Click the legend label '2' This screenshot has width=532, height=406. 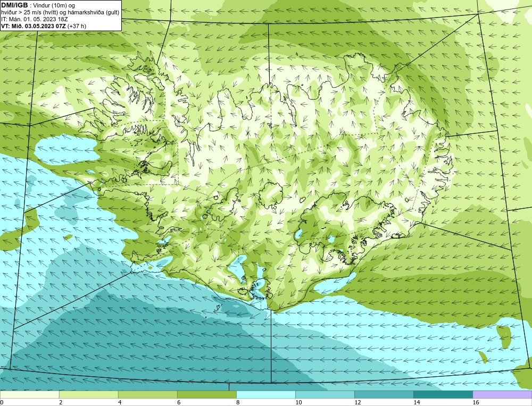tap(61, 402)
